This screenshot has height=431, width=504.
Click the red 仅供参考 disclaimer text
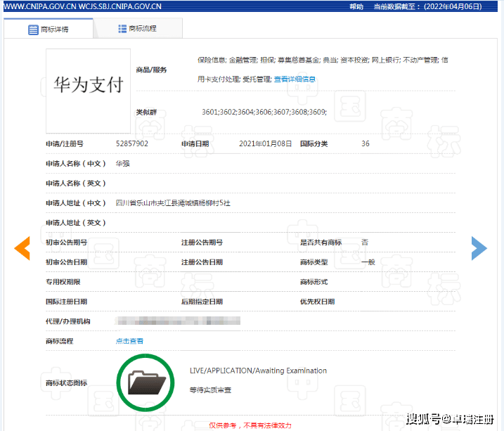coord(250,425)
